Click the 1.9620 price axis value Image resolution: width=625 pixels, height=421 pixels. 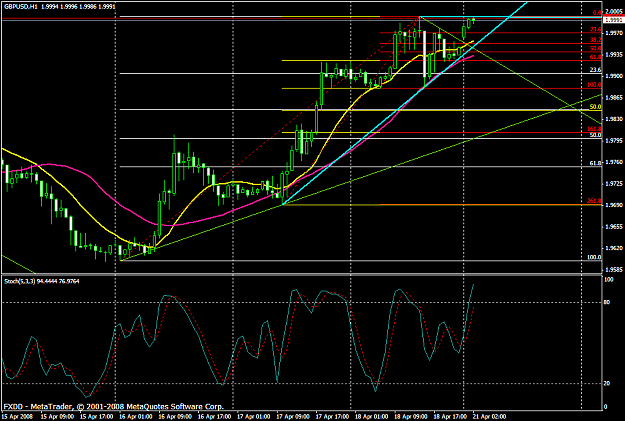click(614, 248)
